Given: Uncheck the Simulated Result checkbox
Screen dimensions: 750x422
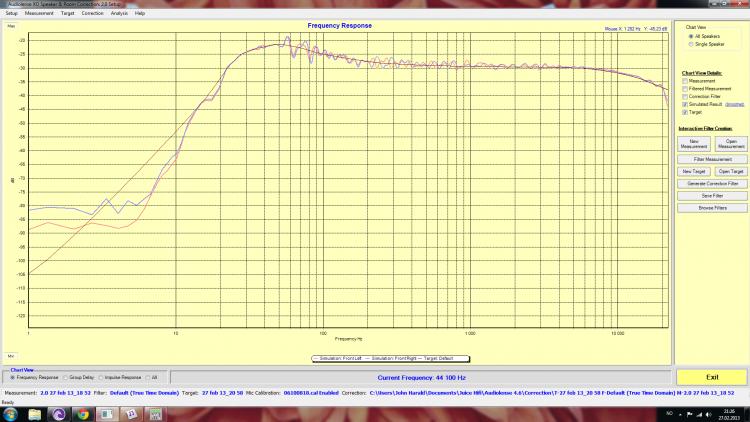Looking at the screenshot, I should [685, 104].
